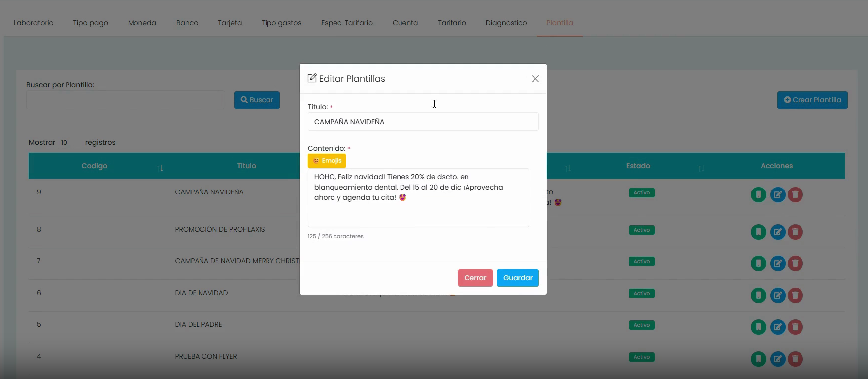
Task: Open the Mostrar registros count selector
Action: 68,143
